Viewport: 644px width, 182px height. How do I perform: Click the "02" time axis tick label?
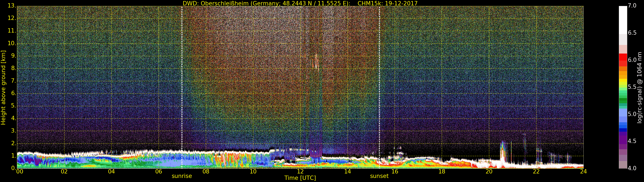(64, 172)
